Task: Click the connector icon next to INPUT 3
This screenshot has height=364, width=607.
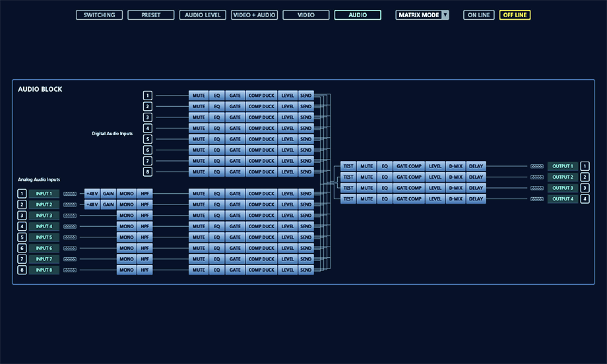Action: [70, 216]
